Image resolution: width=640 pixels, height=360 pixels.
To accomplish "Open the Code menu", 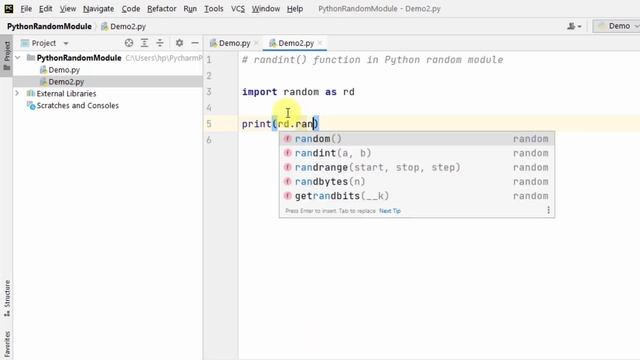I will tap(131, 9).
